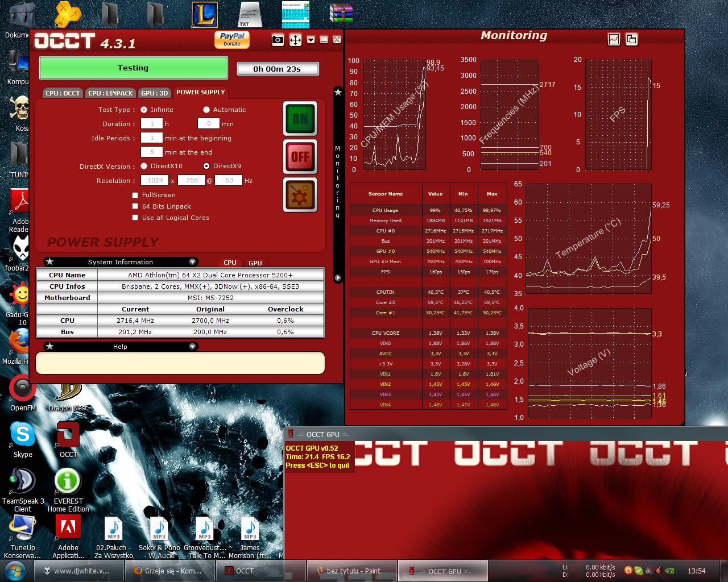The width and height of the screenshot is (728, 582).
Task: Switch to bez tytułu - Paint taskbar button
Action: pos(351,571)
